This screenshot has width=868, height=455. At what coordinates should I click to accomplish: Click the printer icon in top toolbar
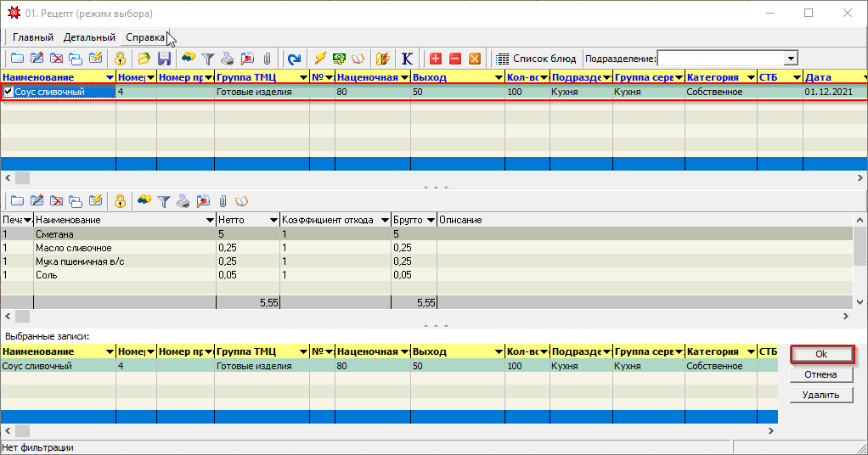coord(228,59)
